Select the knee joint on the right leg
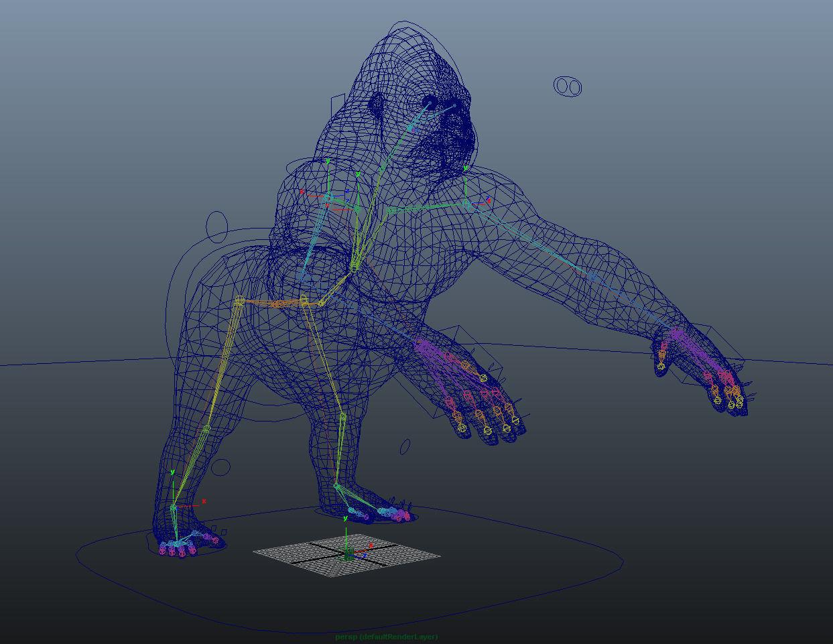The width and height of the screenshot is (833, 644). click(342, 417)
